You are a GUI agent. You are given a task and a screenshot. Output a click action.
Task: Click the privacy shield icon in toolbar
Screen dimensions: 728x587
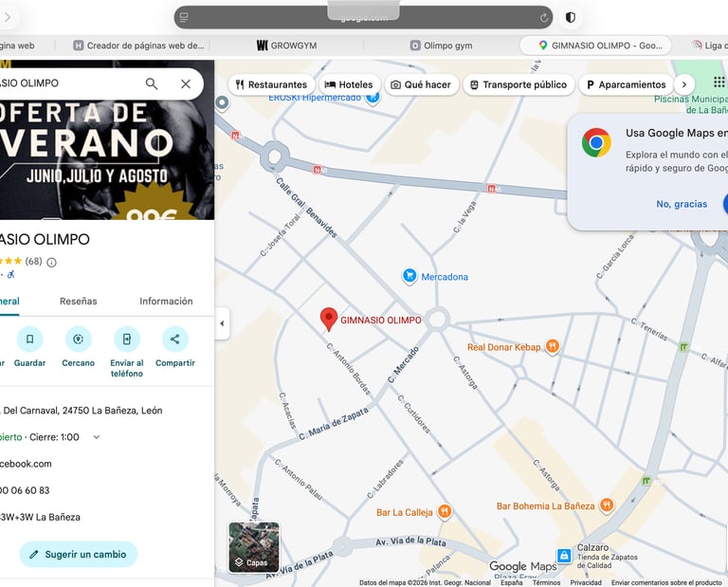click(x=571, y=18)
